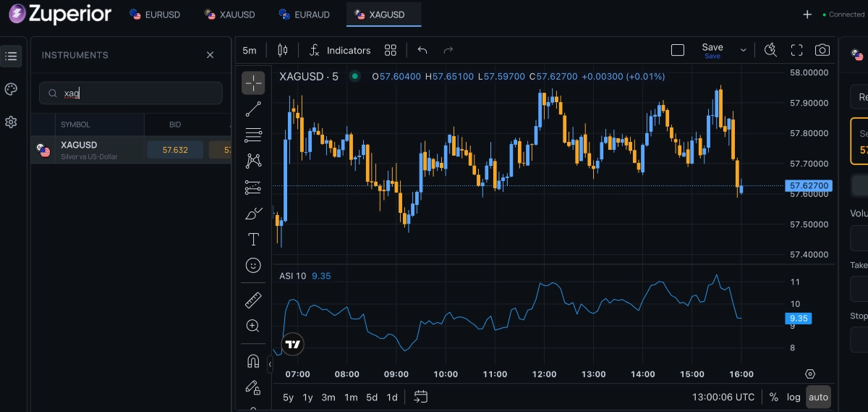Open the emoji icons tool
This screenshot has width=868, height=412.
[253, 266]
